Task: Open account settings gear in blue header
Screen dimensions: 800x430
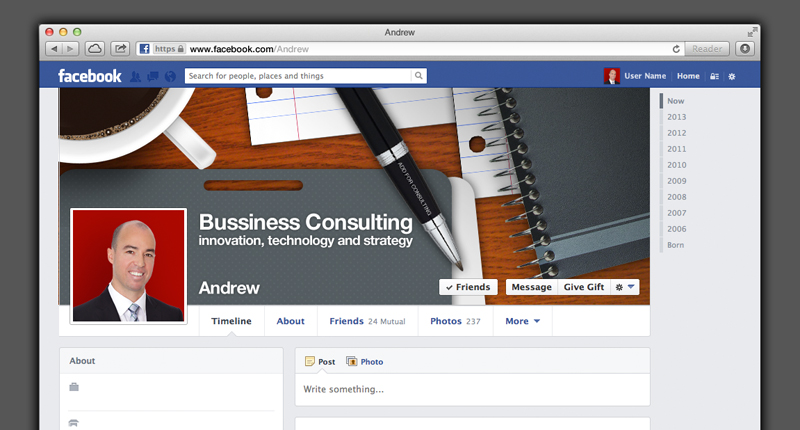Action: coord(732,76)
